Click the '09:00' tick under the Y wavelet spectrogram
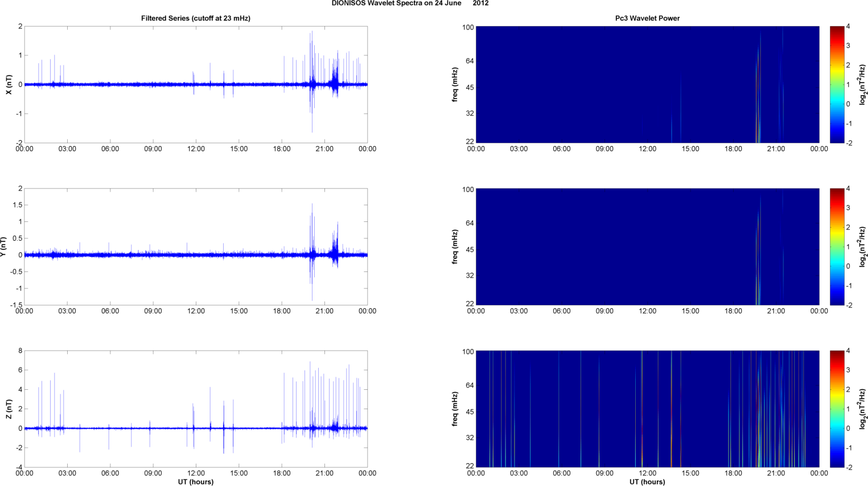 (604, 311)
